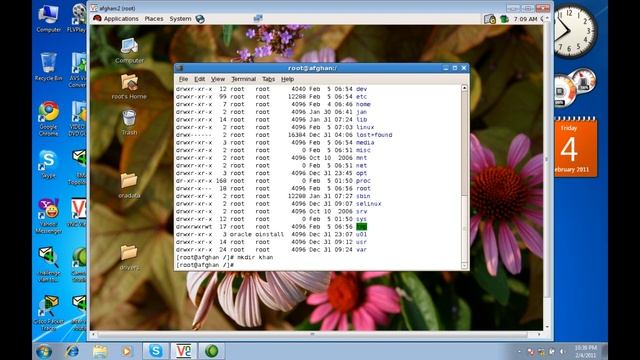Image resolution: width=640 pixels, height=360 pixels.
Task: Open the Places menu
Action: 154,19
